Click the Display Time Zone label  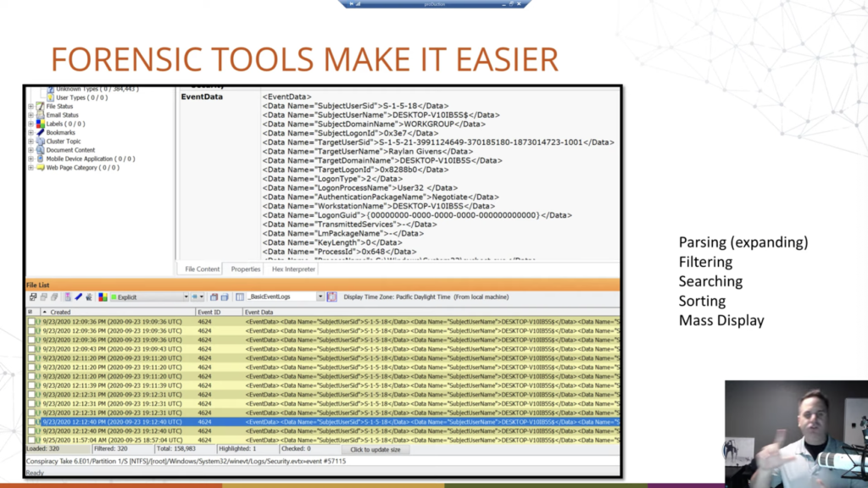(x=426, y=297)
